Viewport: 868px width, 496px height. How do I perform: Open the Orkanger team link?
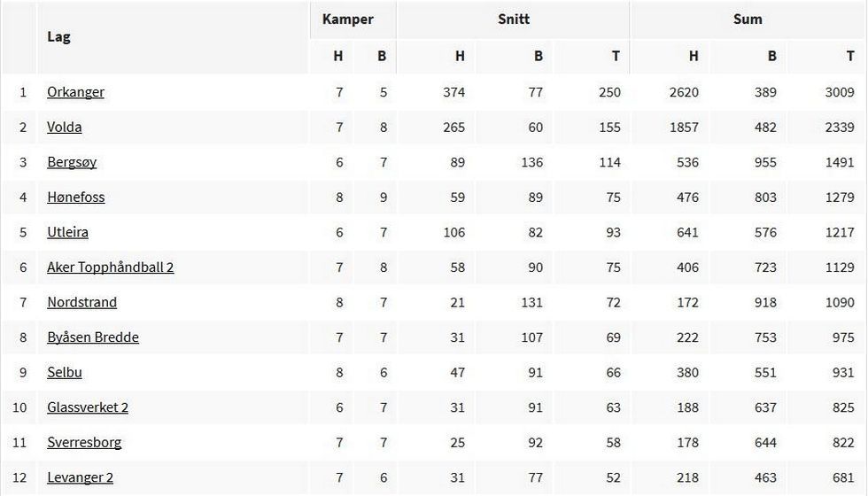75,92
